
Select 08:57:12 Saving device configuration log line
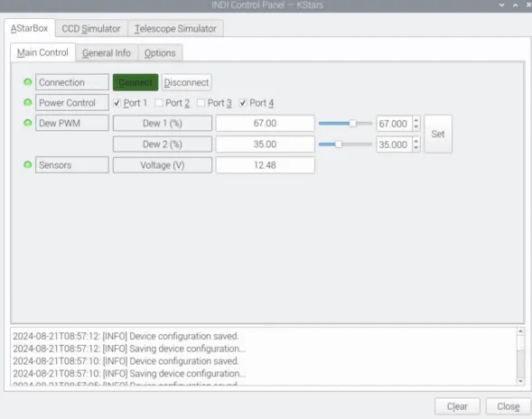click(x=129, y=349)
